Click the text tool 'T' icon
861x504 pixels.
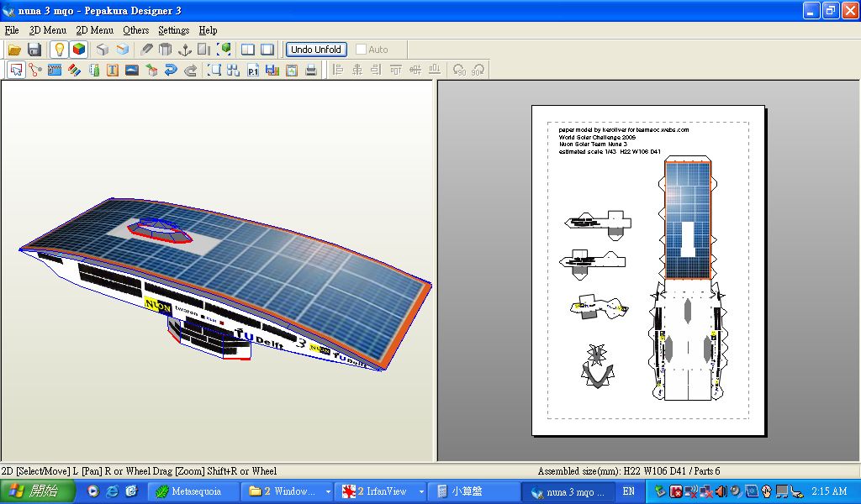[112, 71]
